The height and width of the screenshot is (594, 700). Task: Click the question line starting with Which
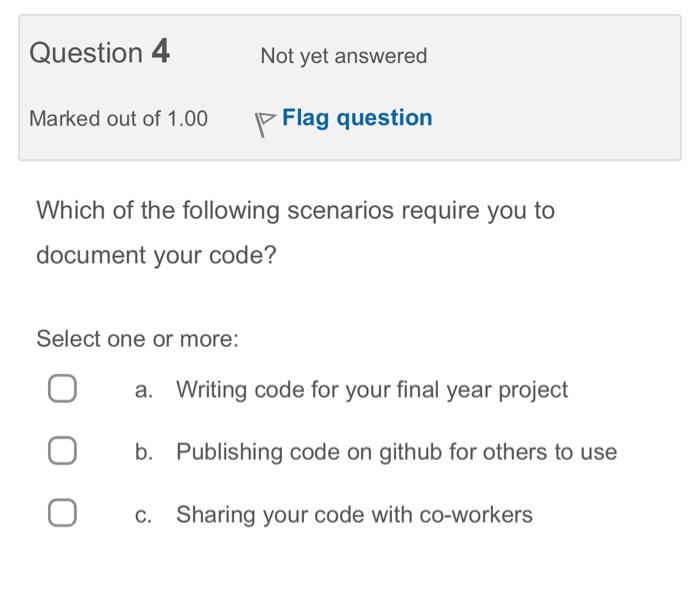295,211
